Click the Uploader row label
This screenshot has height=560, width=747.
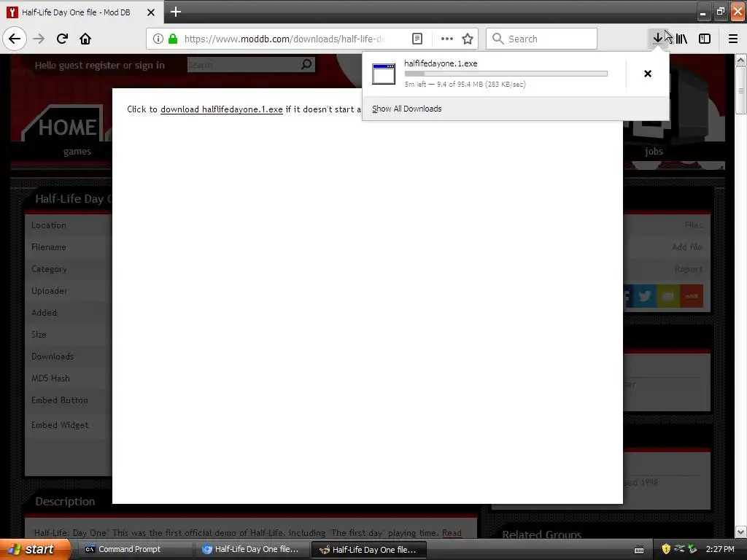(x=49, y=290)
